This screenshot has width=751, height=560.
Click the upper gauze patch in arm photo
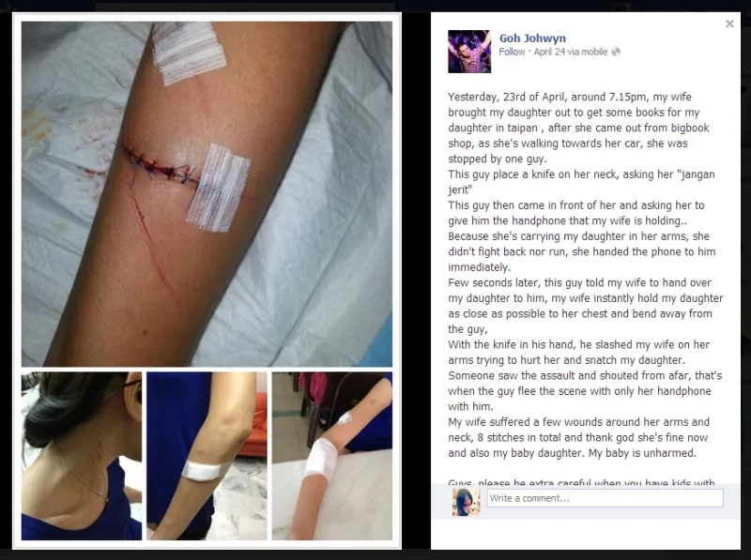pos(189,53)
